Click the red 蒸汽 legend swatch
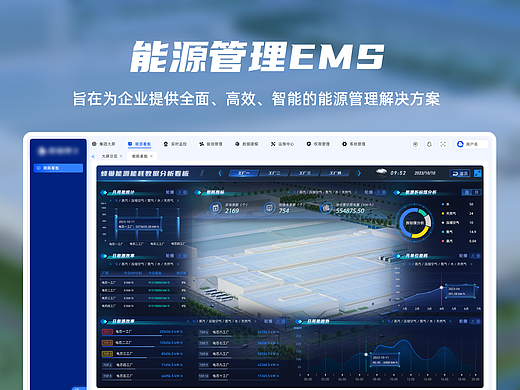 [443, 241]
